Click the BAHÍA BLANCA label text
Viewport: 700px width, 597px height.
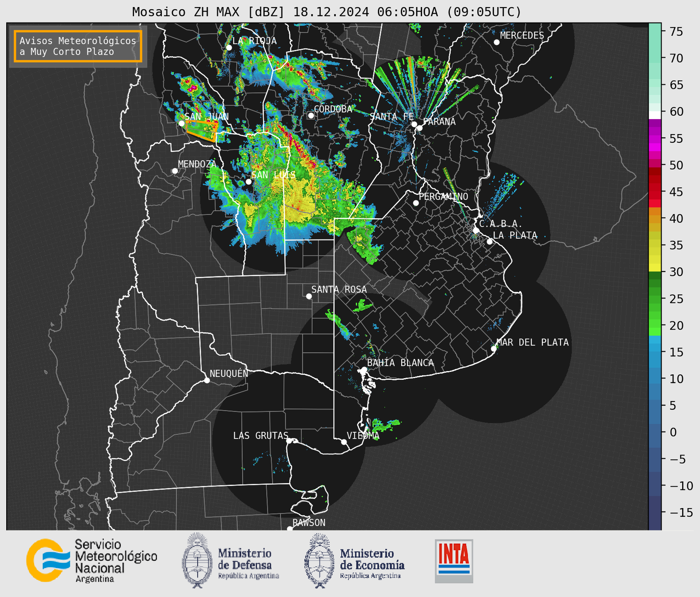pos(400,363)
